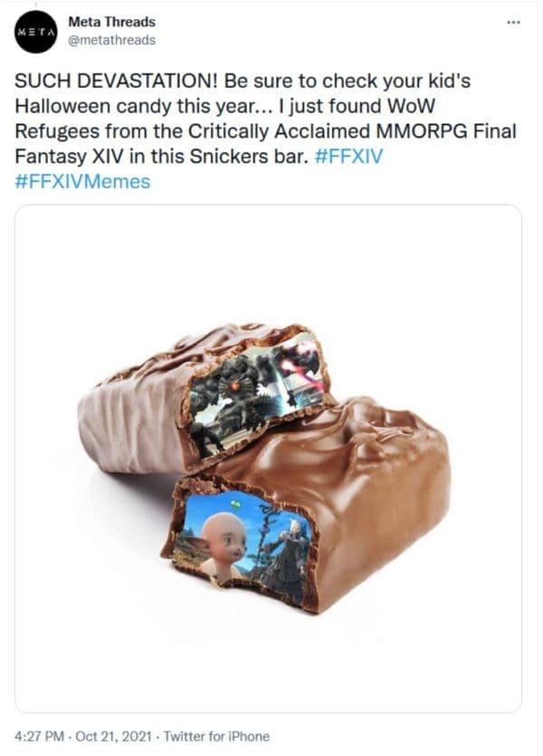Click the Meta Threads display name
Viewport: 543px width, 756px height.
[x=111, y=22]
